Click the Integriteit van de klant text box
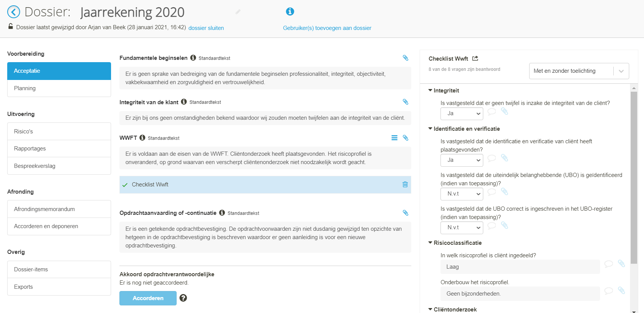The image size is (644, 313). 265,118
